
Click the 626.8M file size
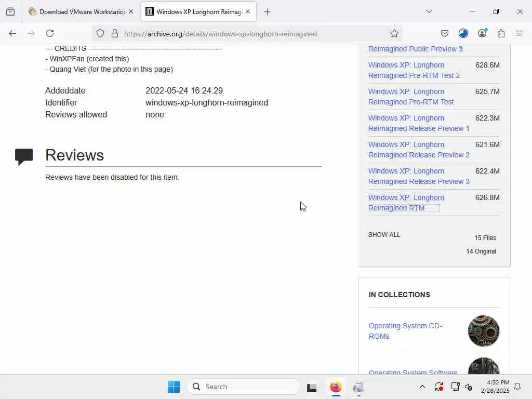point(487,197)
